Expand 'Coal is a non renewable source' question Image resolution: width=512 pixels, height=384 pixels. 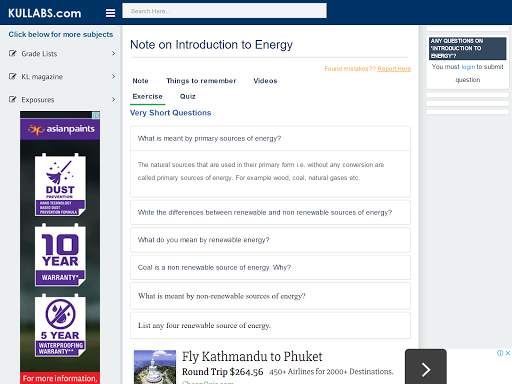tap(270, 267)
